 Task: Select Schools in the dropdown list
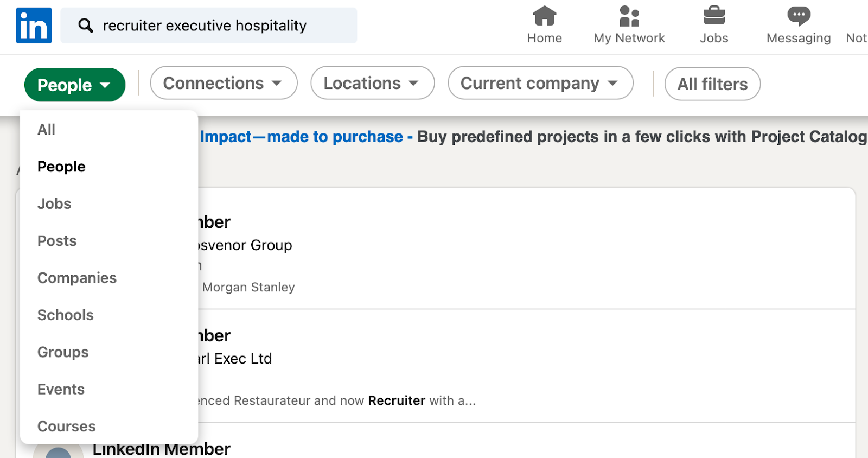(x=66, y=315)
